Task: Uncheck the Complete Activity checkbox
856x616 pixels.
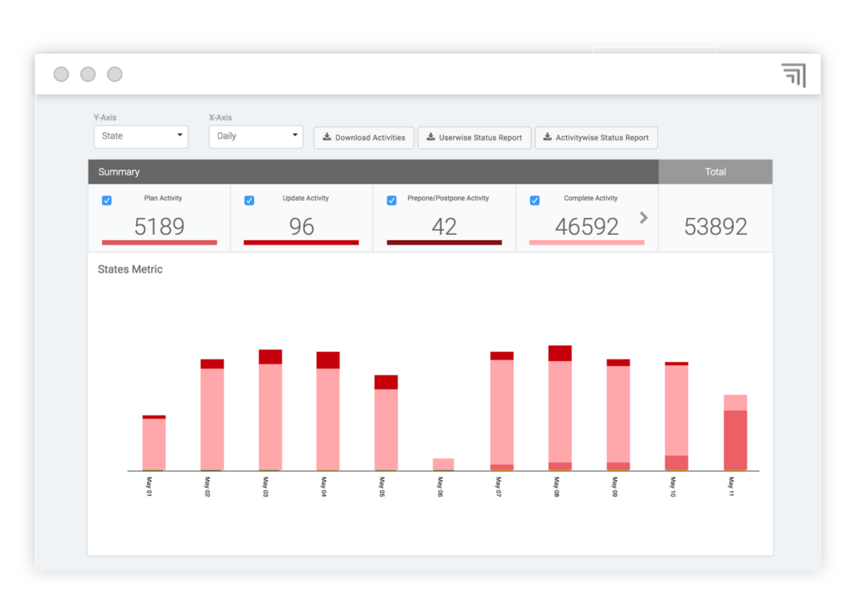Action: 534,200
